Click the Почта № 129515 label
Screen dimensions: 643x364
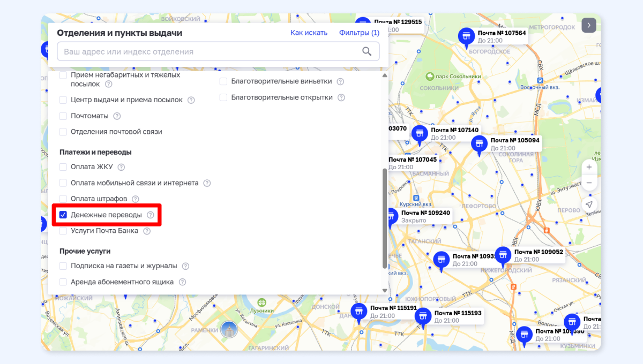pos(398,22)
